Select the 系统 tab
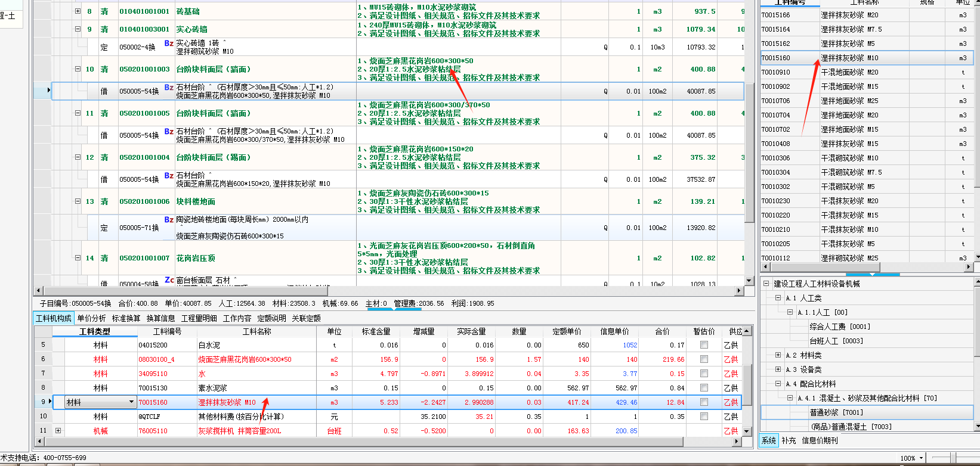The height and width of the screenshot is (466, 980). (x=769, y=440)
